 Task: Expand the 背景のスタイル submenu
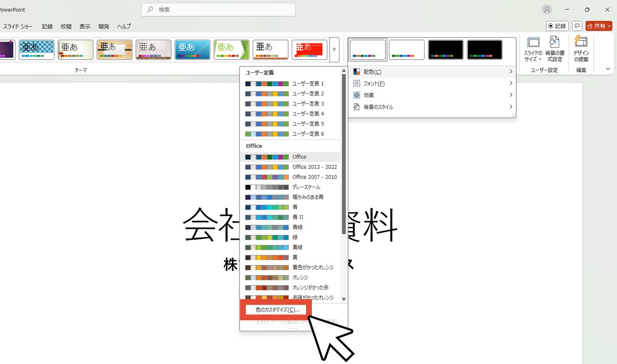432,107
